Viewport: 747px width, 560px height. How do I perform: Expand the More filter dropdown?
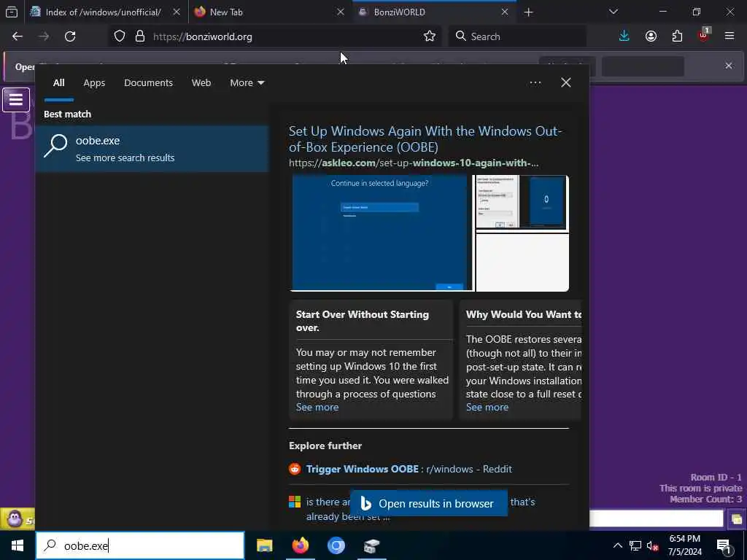[247, 83]
